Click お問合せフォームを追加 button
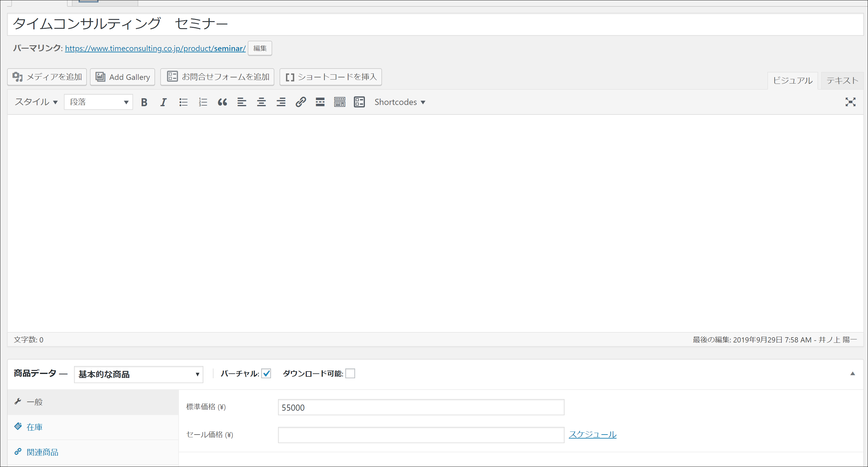 (217, 77)
